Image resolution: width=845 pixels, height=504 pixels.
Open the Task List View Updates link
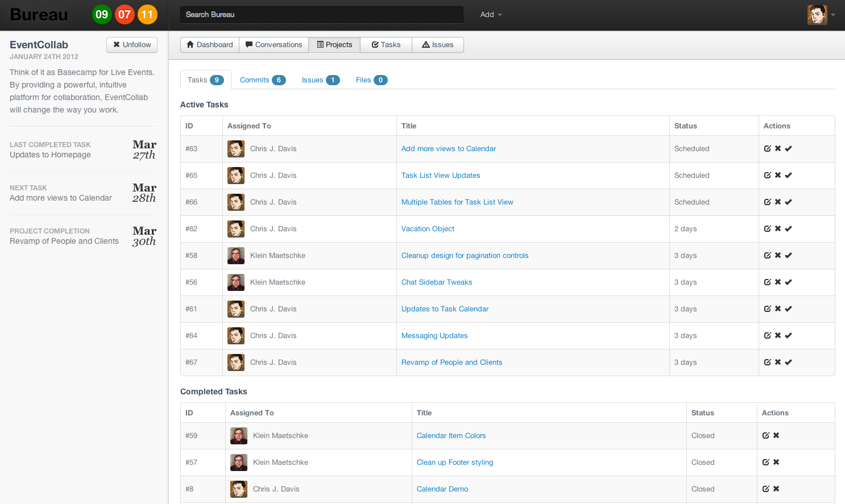[x=441, y=176]
